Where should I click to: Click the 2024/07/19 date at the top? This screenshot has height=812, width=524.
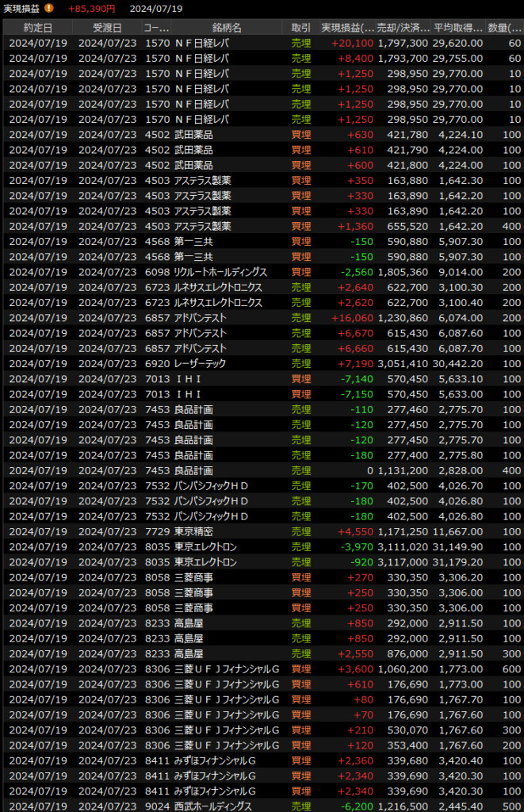[156, 9]
